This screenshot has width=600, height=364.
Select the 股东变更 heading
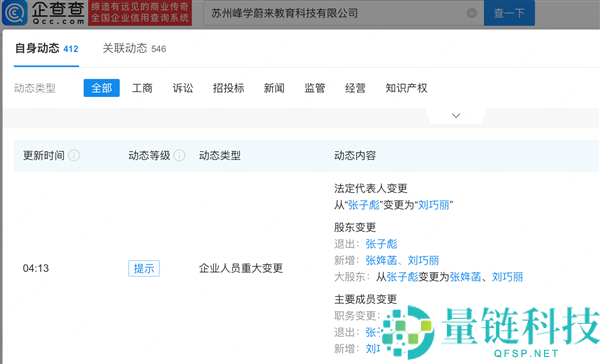pyautogui.click(x=355, y=227)
